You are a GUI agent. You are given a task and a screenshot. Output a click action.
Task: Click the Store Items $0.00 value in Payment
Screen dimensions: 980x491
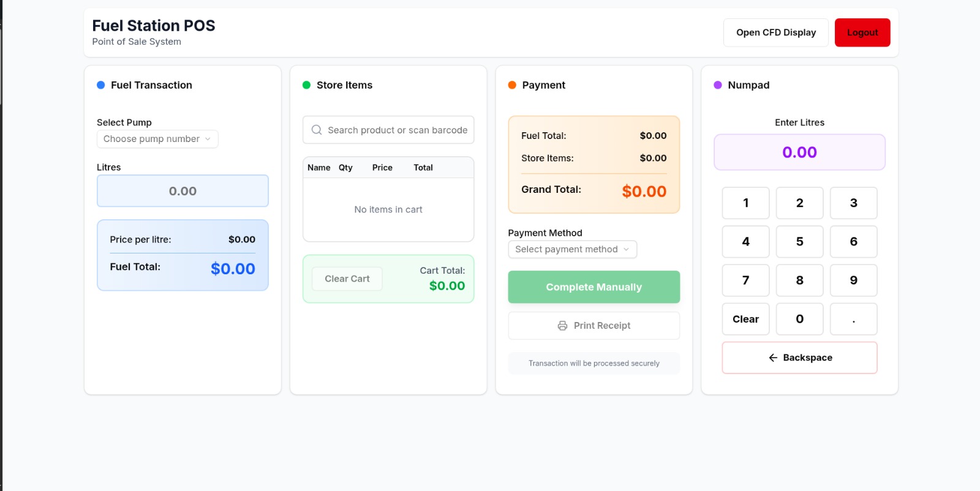point(653,158)
